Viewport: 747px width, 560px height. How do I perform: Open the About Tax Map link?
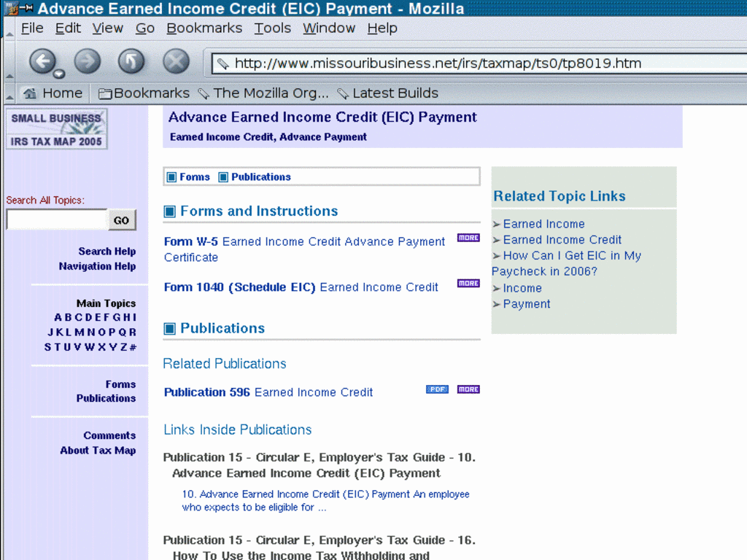pos(98,450)
